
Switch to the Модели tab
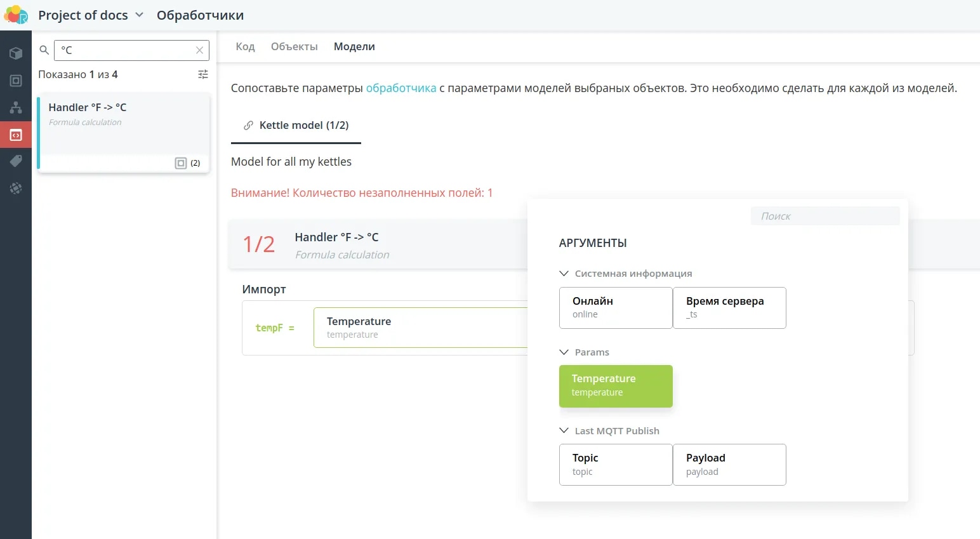[x=354, y=46]
